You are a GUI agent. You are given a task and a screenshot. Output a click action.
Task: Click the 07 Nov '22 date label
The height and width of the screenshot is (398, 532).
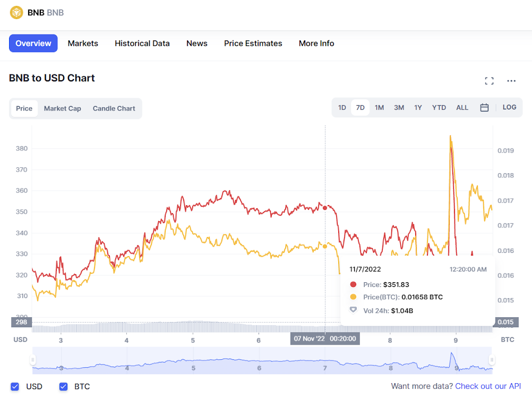(x=309, y=338)
